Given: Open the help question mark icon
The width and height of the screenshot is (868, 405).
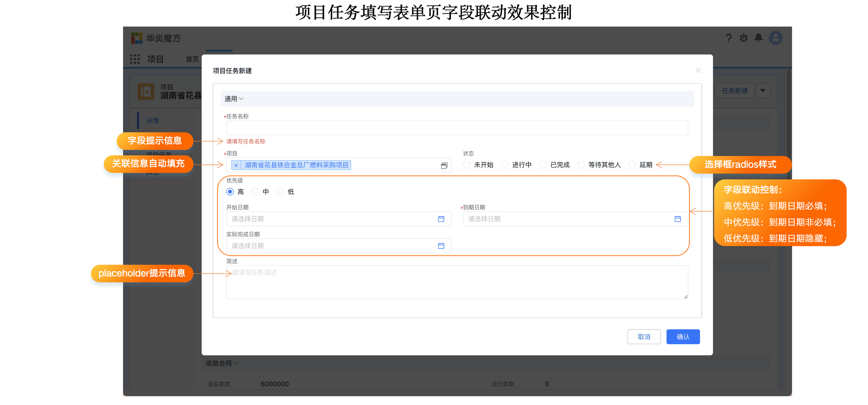Looking at the screenshot, I should coord(728,38).
